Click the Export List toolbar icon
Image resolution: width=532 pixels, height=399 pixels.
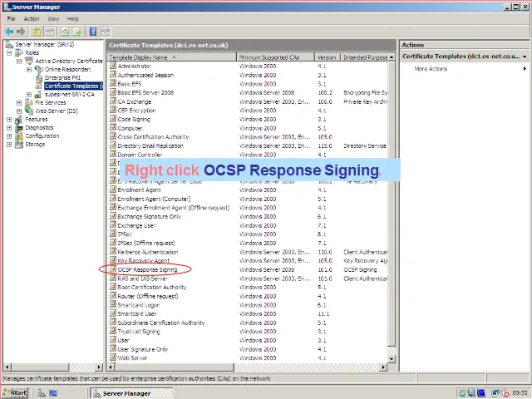[77, 32]
